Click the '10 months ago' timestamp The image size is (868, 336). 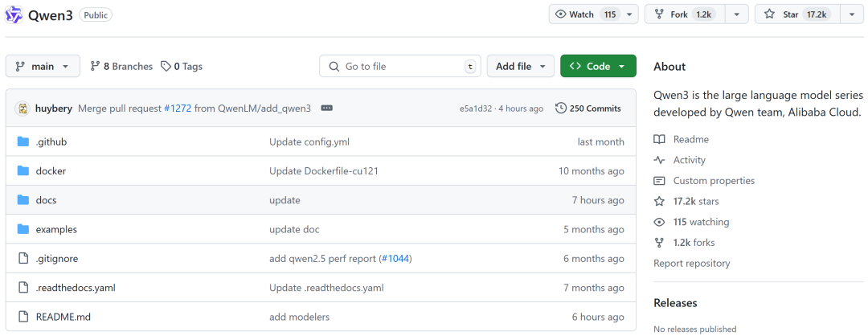[592, 171]
